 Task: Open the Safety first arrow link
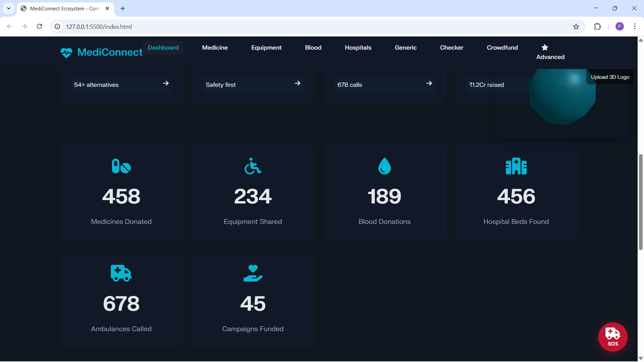[x=297, y=83]
